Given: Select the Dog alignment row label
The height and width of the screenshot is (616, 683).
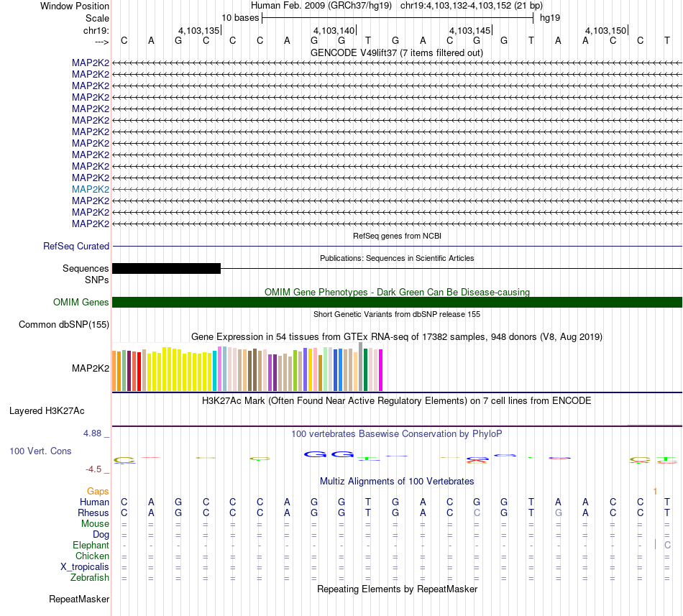Looking at the screenshot, I should (101, 535).
